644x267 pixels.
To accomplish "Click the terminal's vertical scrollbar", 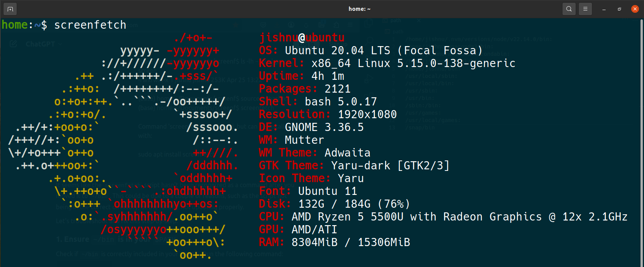I will point(642,143).
